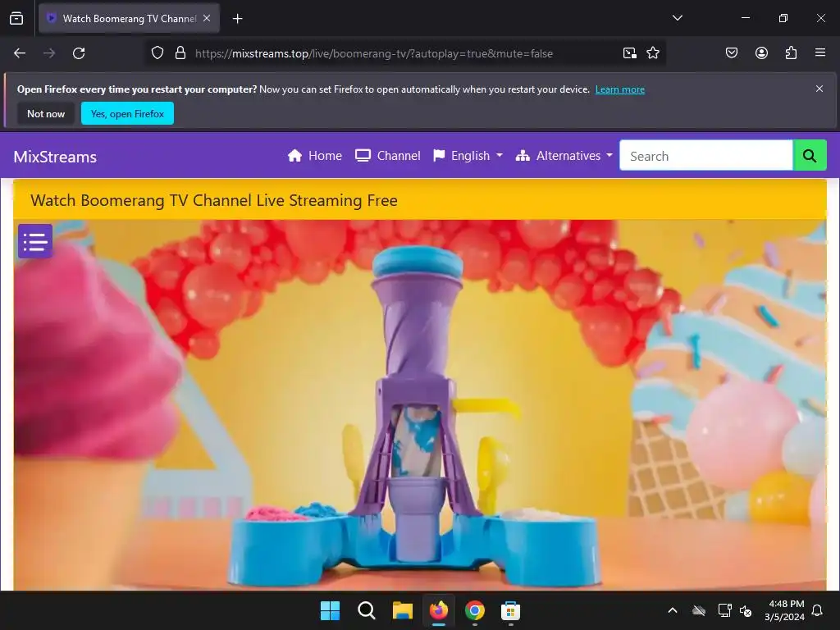Expand the English language dropdown

(x=468, y=156)
